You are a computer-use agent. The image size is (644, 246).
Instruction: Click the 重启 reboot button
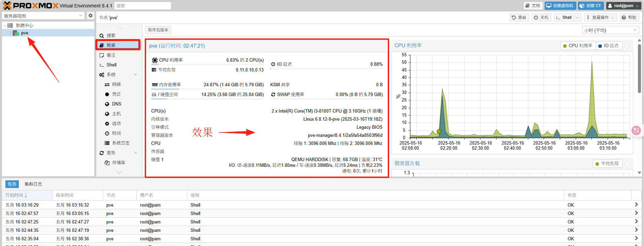coord(519,18)
